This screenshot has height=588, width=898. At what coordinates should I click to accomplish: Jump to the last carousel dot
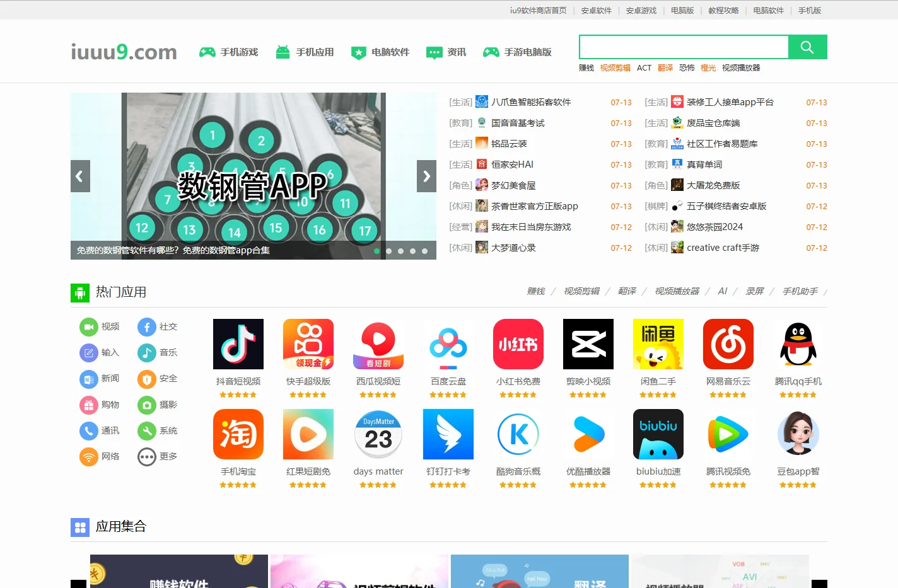(x=425, y=251)
